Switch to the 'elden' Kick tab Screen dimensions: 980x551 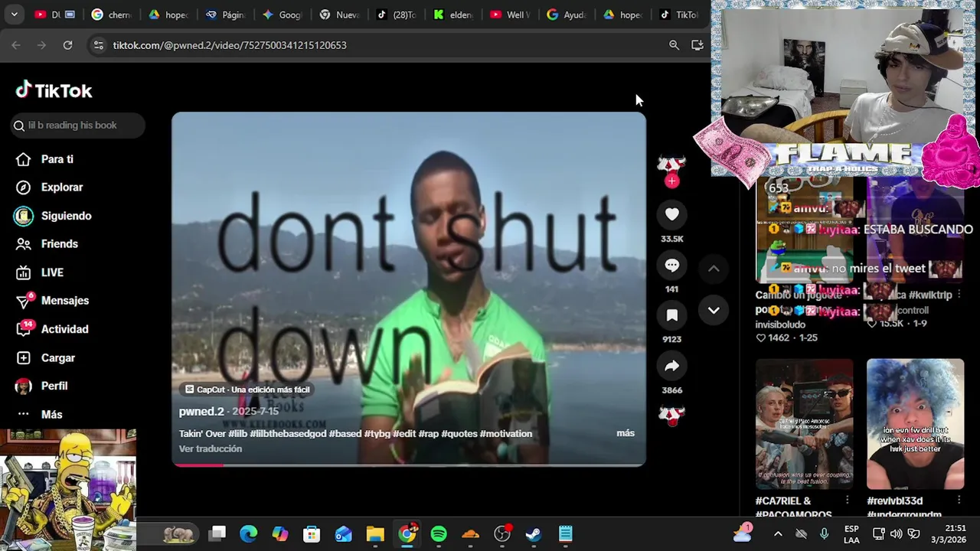pos(453,15)
